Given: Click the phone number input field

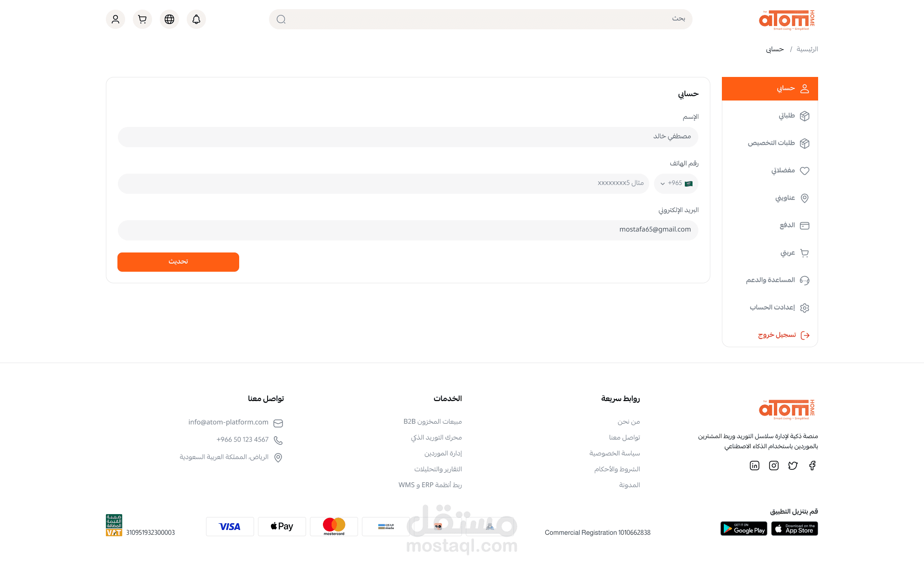Looking at the screenshot, I should (x=383, y=183).
